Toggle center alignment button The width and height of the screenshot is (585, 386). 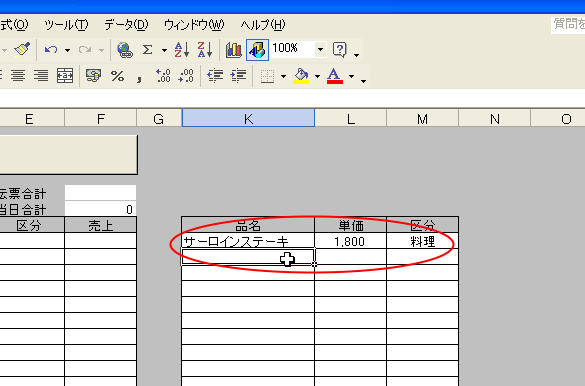pyautogui.click(x=18, y=76)
